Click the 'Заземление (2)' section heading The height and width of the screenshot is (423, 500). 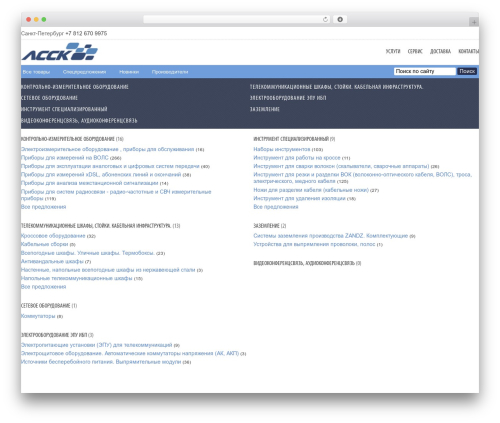point(270,226)
